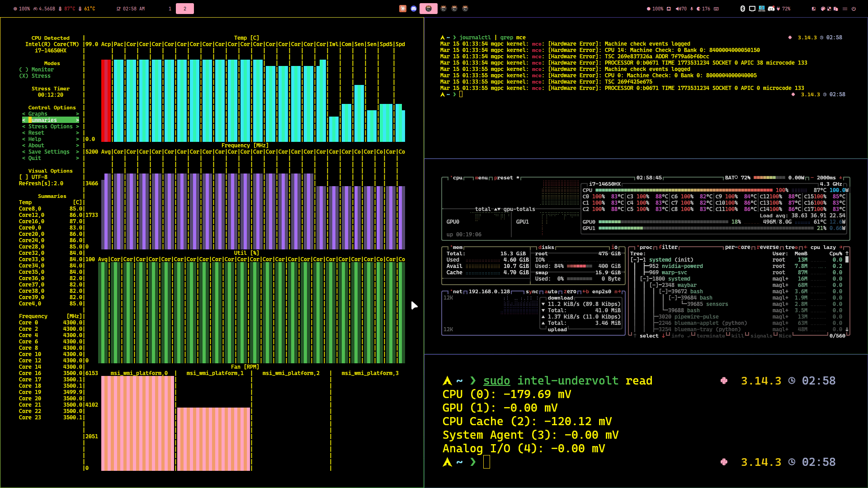Screen dimensions: 868x488
Task: Open the Graphs control option submenu
Action: 38,114
